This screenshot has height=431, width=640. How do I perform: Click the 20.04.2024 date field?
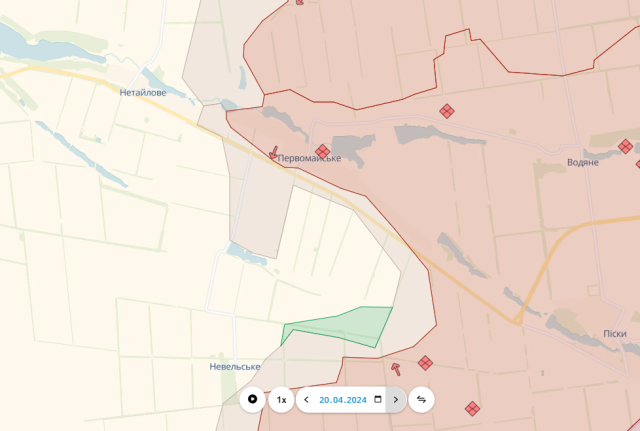[x=343, y=400]
